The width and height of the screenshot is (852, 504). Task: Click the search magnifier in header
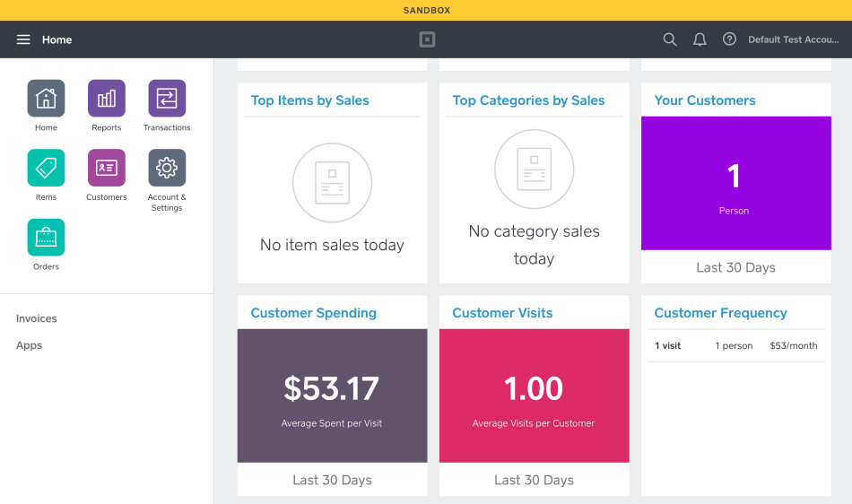670,39
